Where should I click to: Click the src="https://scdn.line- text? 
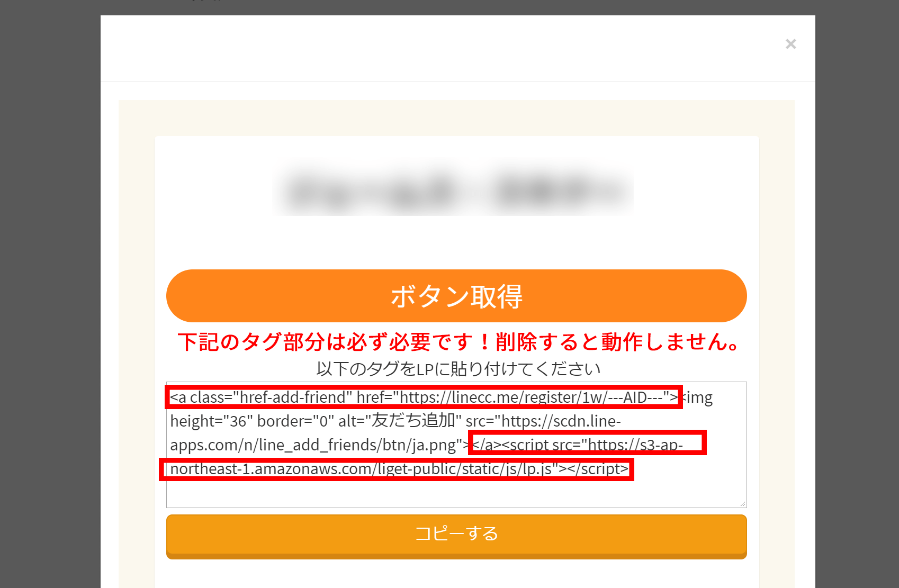(543, 421)
